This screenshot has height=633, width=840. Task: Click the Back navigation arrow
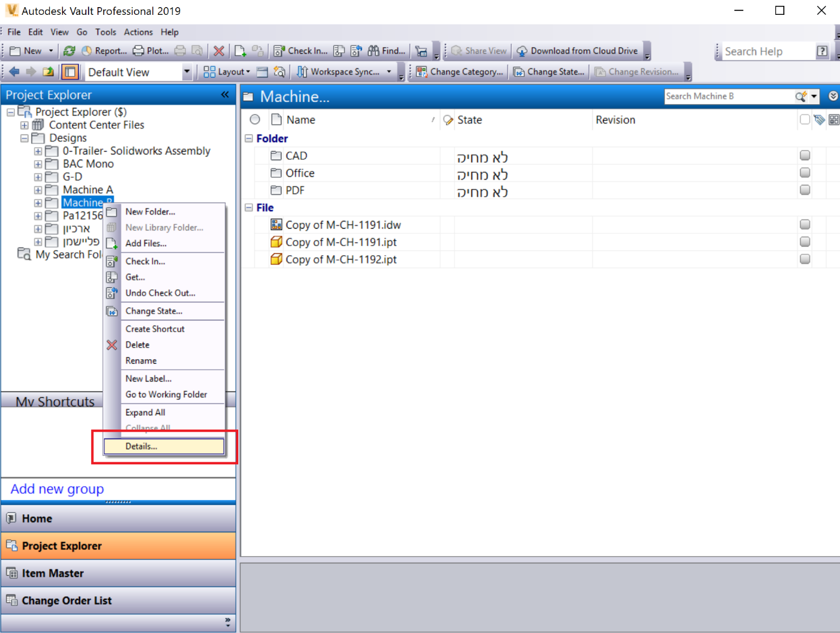(x=14, y=71)
